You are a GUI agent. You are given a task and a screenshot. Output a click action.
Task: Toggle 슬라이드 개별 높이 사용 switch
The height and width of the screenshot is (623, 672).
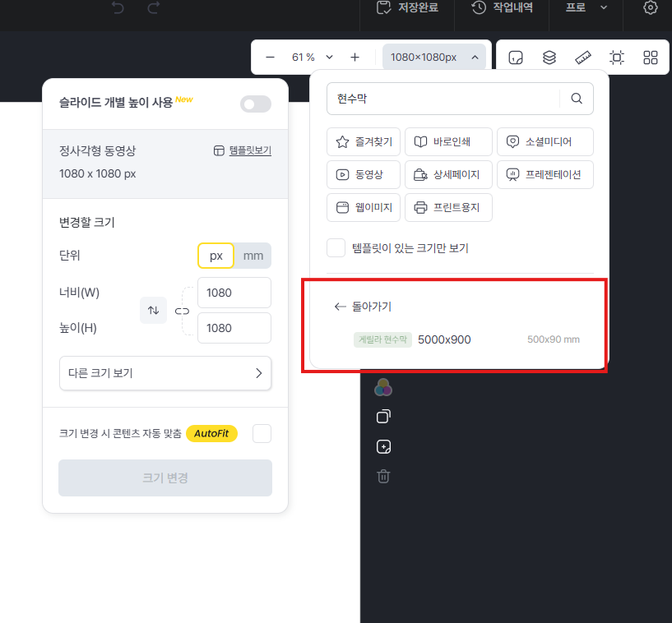click(256, 104)
